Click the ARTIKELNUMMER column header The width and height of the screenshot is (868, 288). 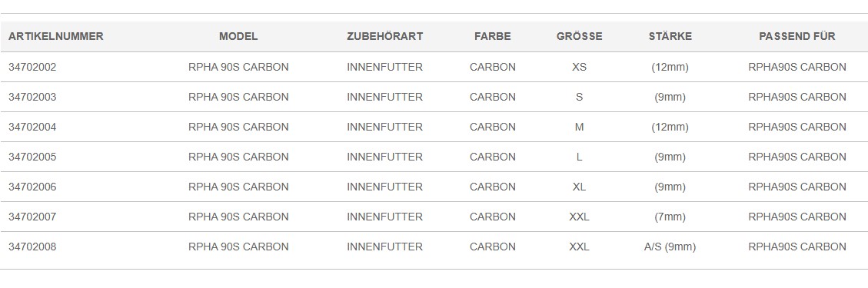point(56,37)
